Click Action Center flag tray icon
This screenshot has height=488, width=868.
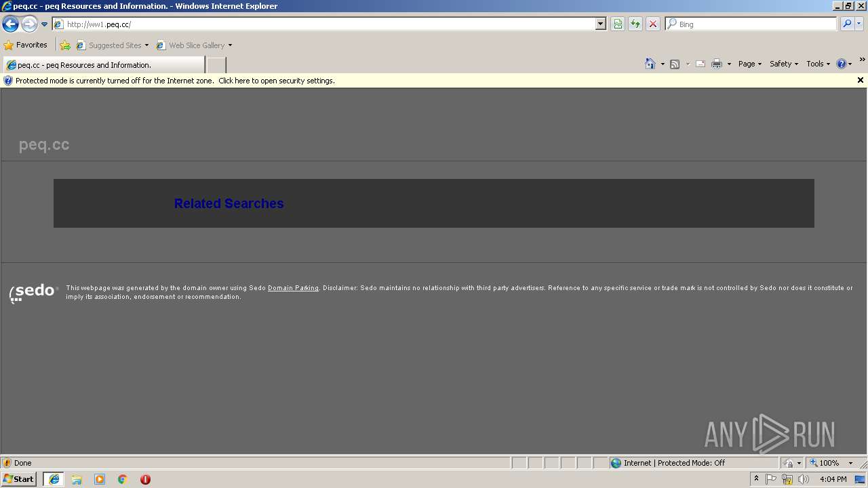click(771, 479)
